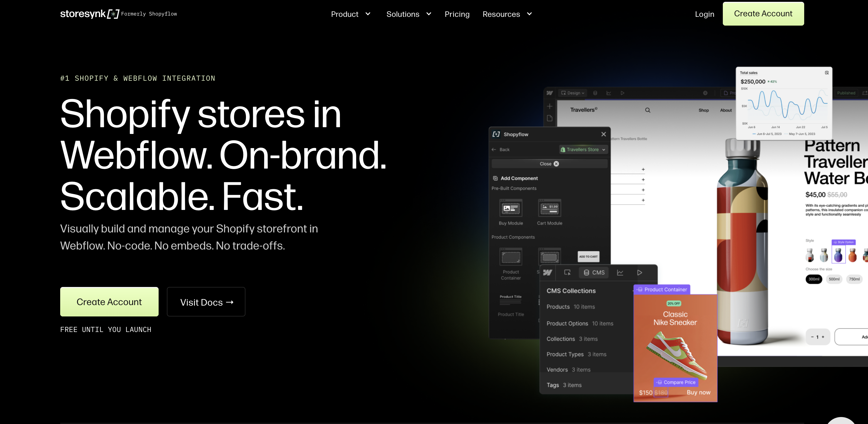Open Vendors collection
Screen dimensions: 868x424
tap(568, 370)
